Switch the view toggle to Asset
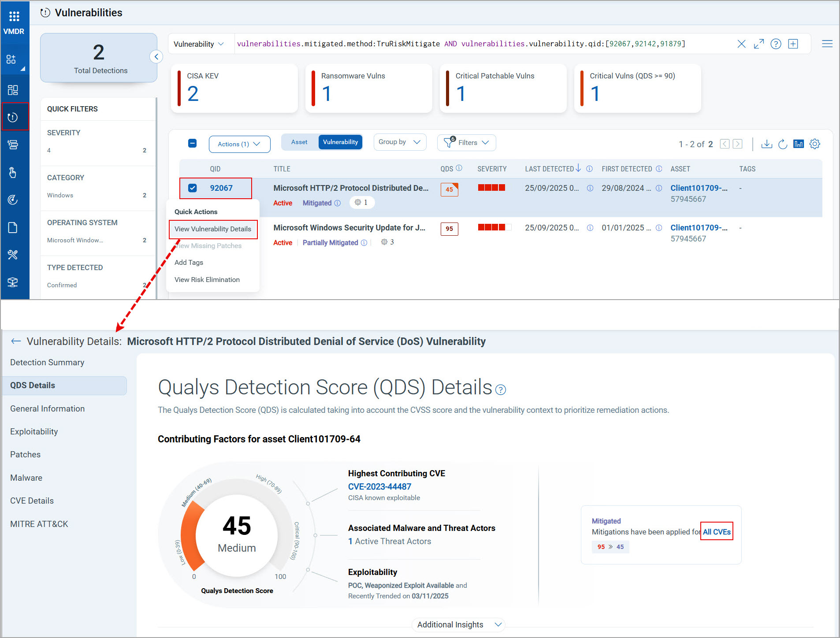This screenshot has height=638, width=840. 299,142
